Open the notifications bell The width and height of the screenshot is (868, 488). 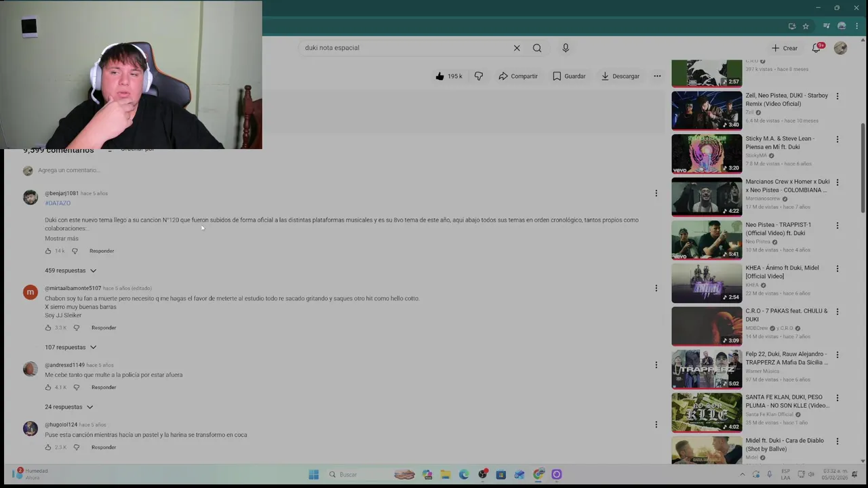pyautogui.click(x=816, y=48)
